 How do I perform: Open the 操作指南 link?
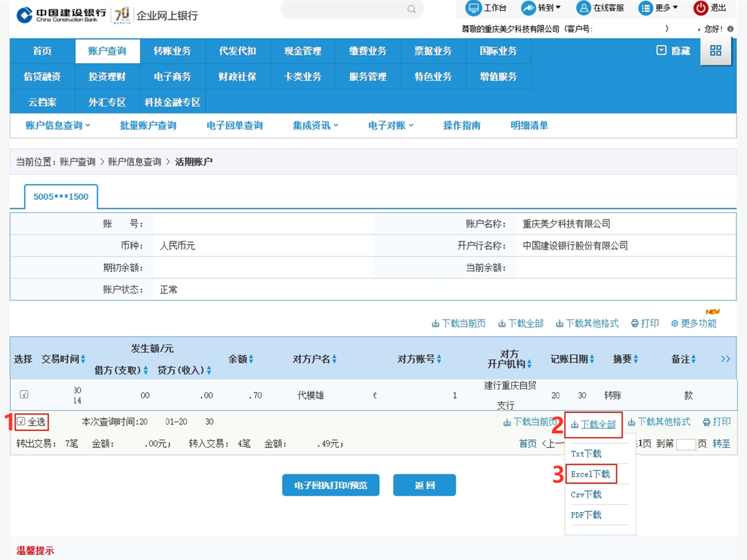462,125
